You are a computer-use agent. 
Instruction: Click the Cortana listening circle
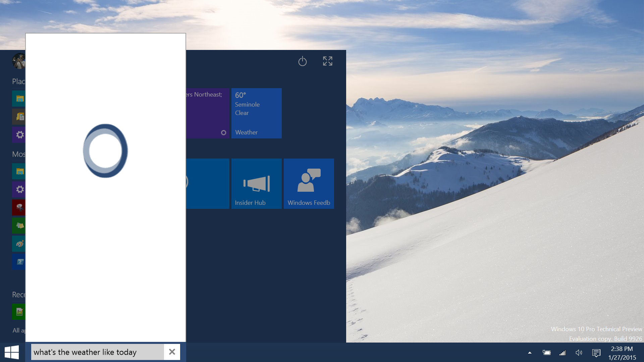[105, 151]
